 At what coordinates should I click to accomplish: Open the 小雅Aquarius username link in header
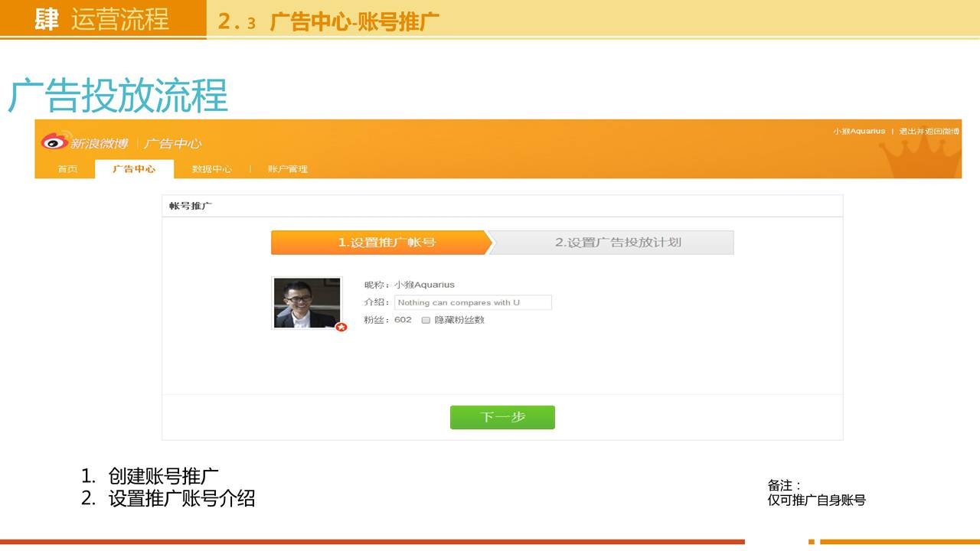tap(859, 132)
